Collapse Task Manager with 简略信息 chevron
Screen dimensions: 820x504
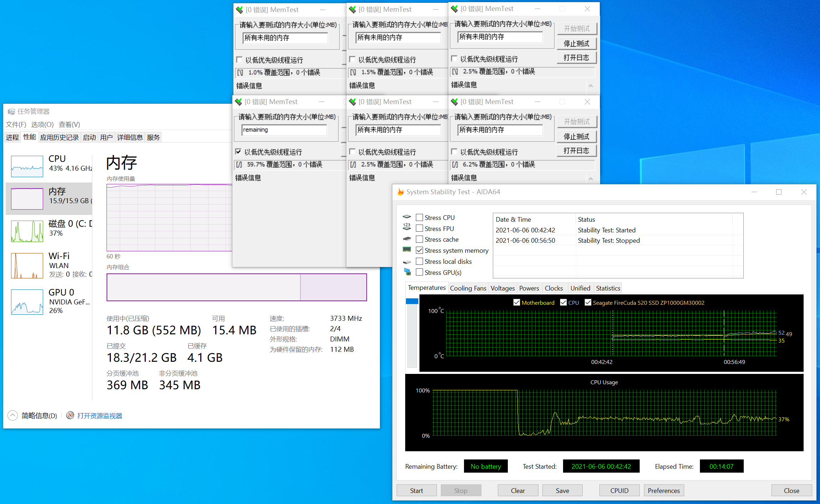pyautogui.click(x=12, y=415)
